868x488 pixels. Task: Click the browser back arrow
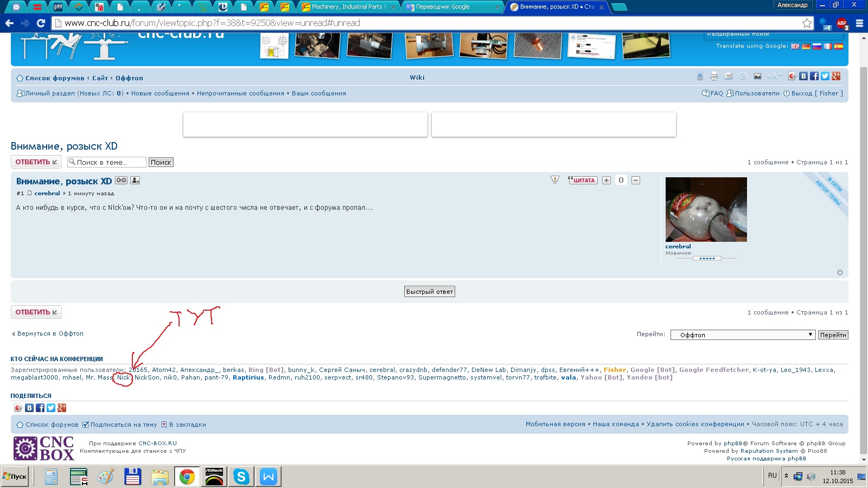pyautogui.click(x=9, y=23)
